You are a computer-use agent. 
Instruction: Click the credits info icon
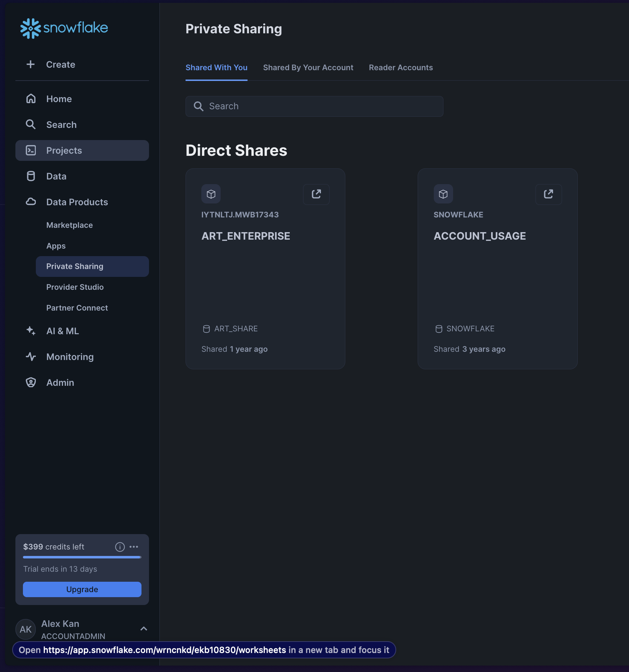coord(120,547)
